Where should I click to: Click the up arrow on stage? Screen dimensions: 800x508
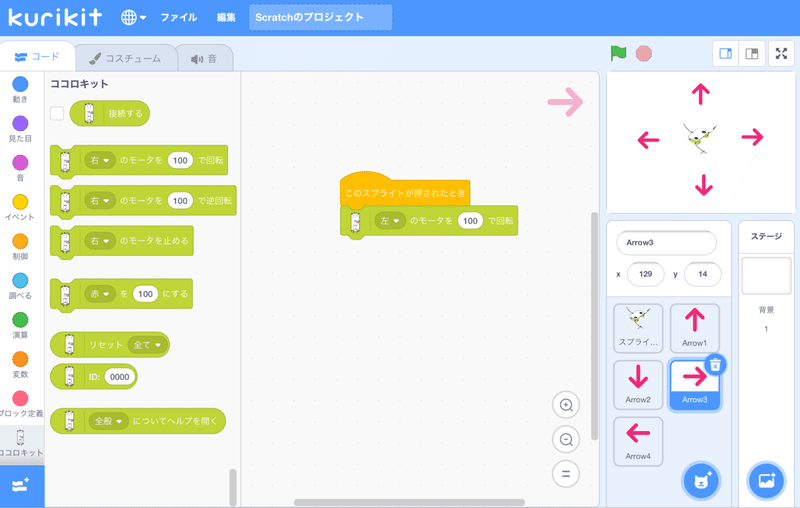(701, 94)
